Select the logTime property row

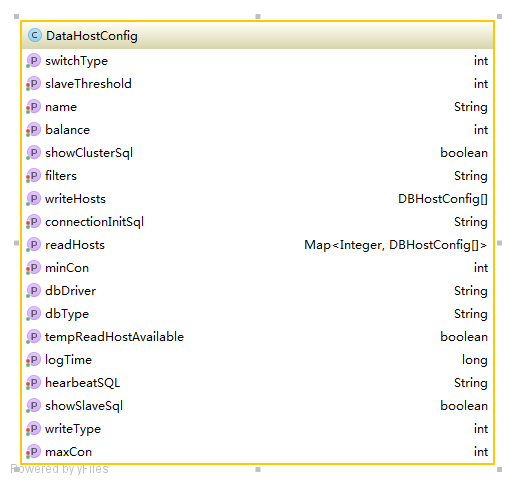click(257, 360)
